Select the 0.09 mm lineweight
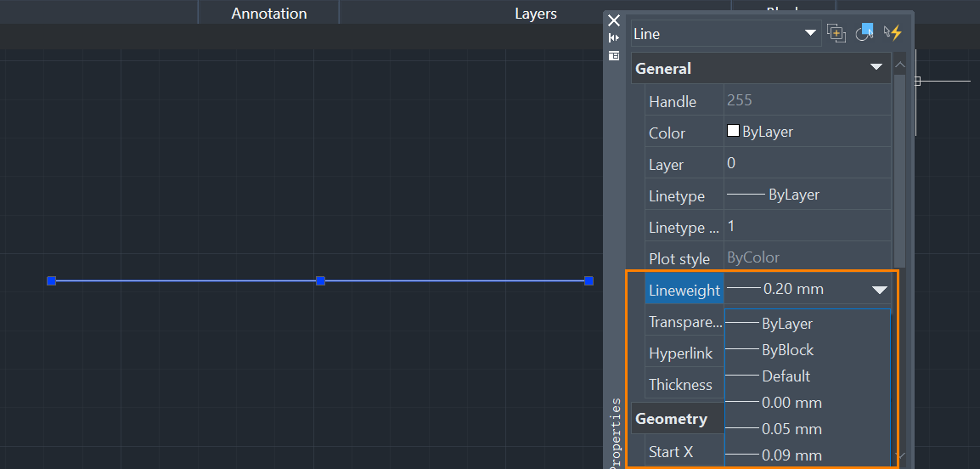The height and width of the screenshot is (469, 980). pyautogui.click(x=808, y=455)
